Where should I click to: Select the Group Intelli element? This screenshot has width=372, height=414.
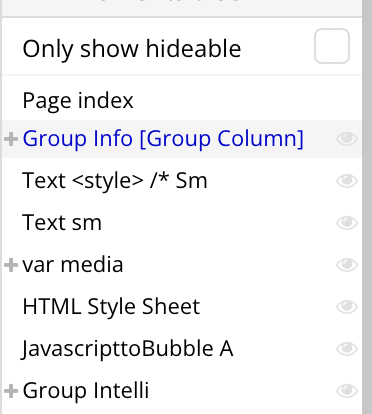(x=86, y=391)
